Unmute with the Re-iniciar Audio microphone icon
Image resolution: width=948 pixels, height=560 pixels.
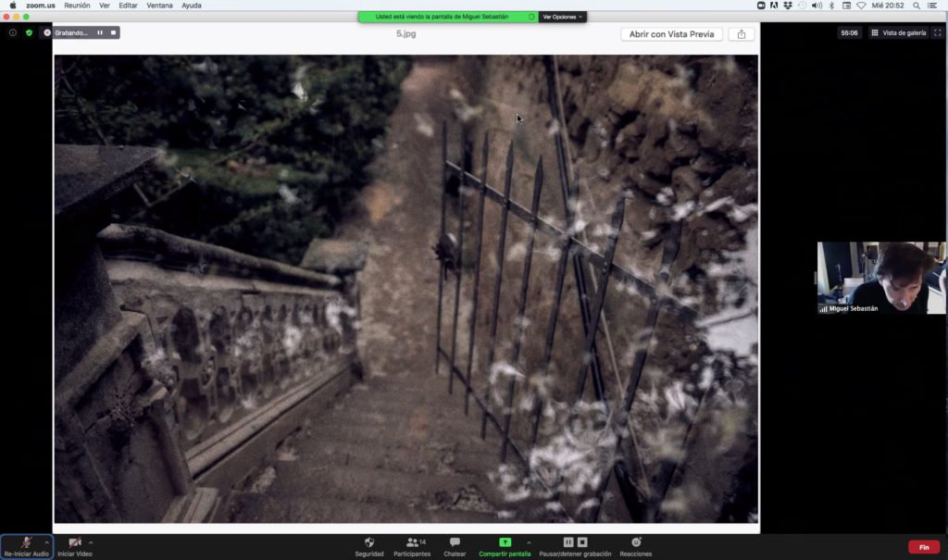(26, 542)
